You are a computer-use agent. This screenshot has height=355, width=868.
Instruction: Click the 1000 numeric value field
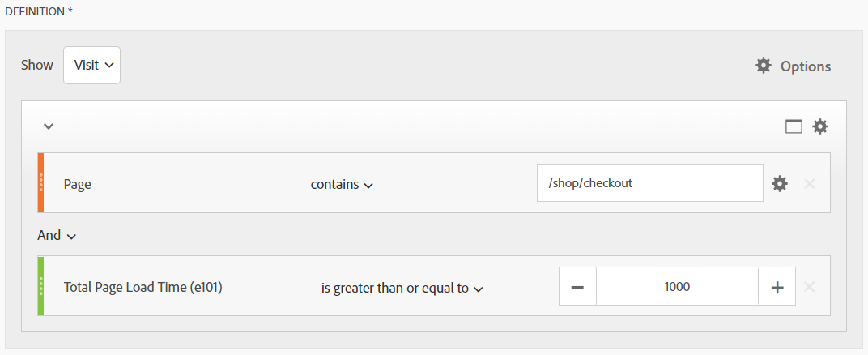[x=677, y=286]
